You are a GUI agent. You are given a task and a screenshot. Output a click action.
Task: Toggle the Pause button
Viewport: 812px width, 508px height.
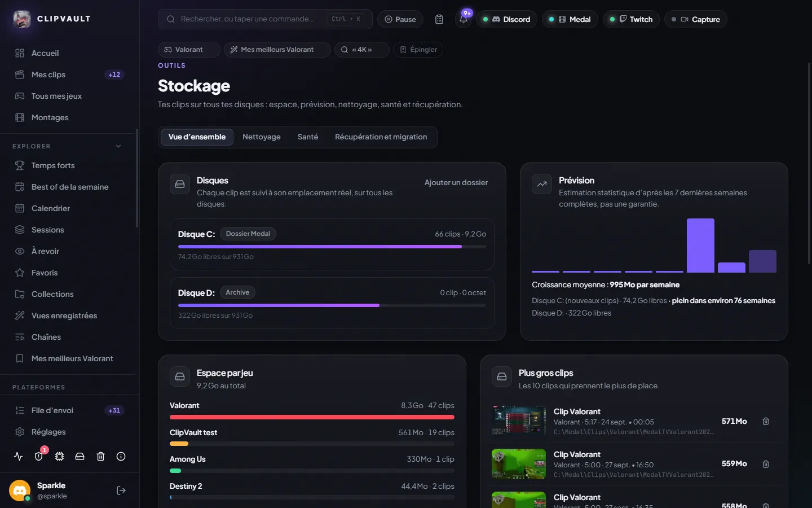click(x=400, y=19)
